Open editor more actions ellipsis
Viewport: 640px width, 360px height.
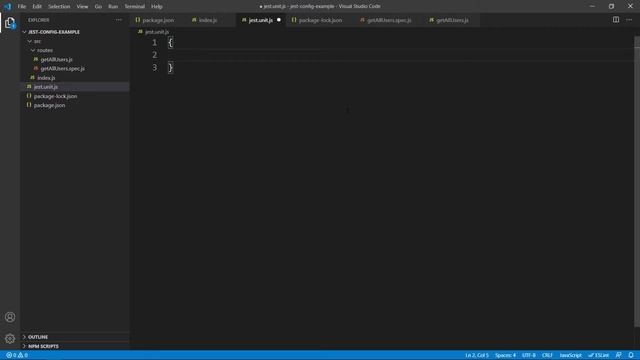pyautogui.click(x=629, y=20)
